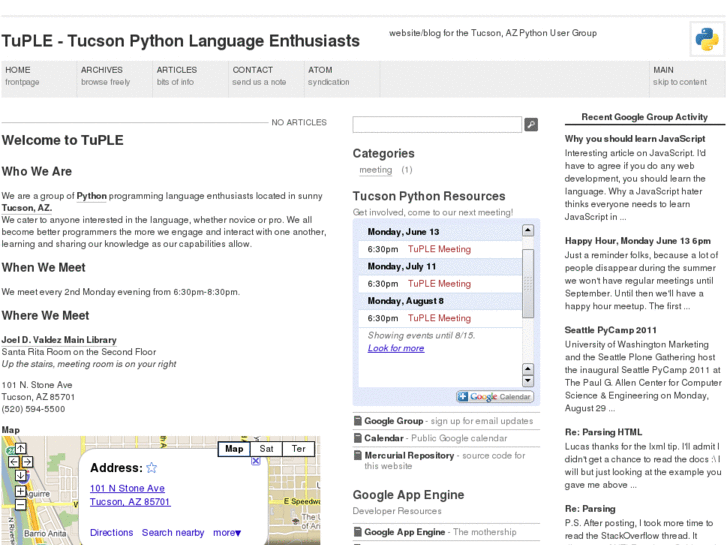Expand the 'more' dropdown in map bubble
The height and width of the screenshot is (545, 727).
(x=227, y=532)
